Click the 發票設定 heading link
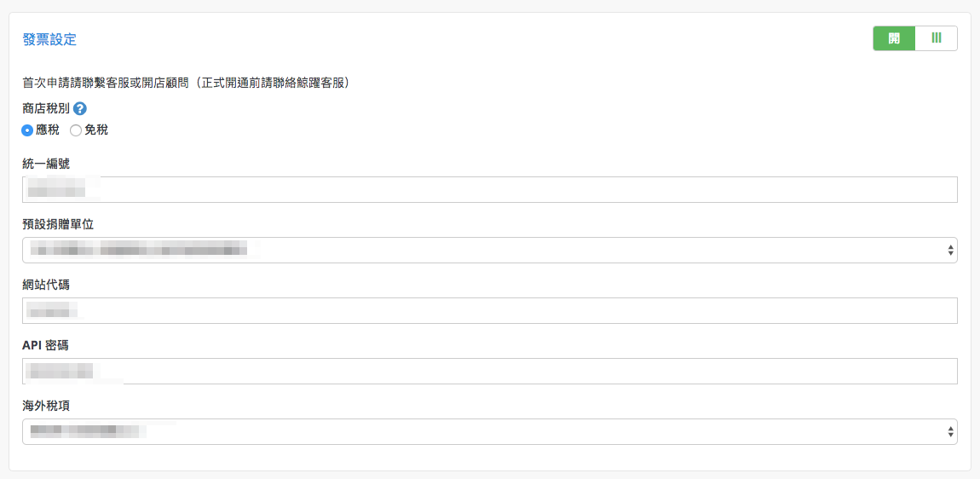 tap(49, 40)
